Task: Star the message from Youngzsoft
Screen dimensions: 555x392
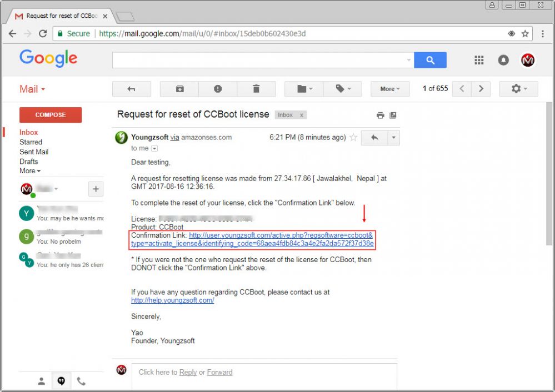Action: (353, 137)
